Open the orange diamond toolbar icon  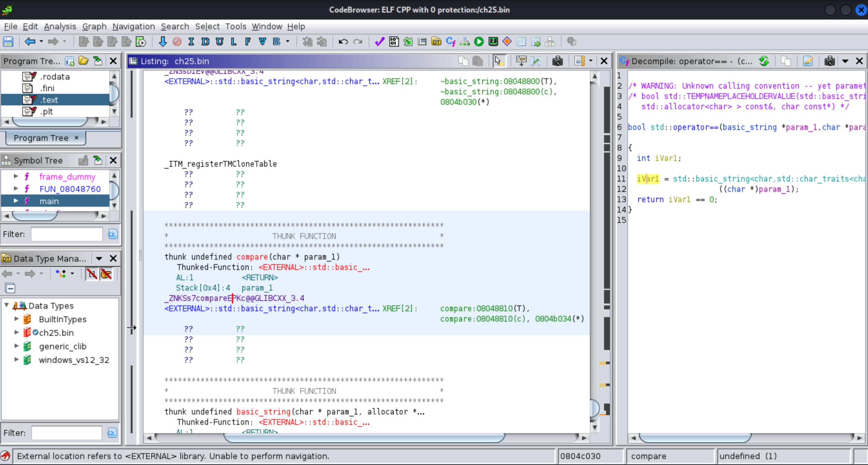[x=507, y=42]
